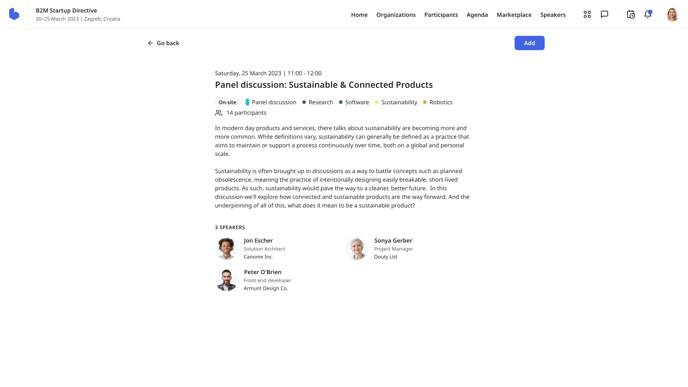View Peter O'Brien's speaker profile
This screenshot has height=387, width=688.
253,280
